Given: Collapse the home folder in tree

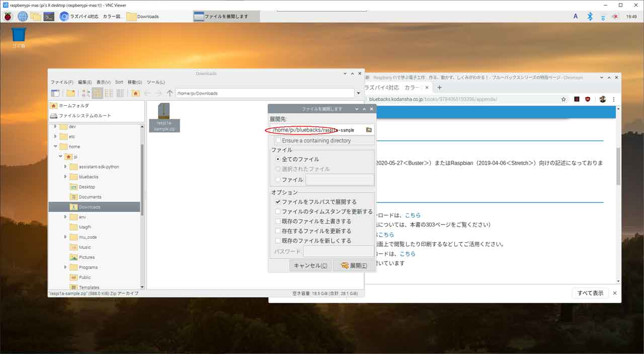Looking at the screenshot, I should tap(55, 147).
